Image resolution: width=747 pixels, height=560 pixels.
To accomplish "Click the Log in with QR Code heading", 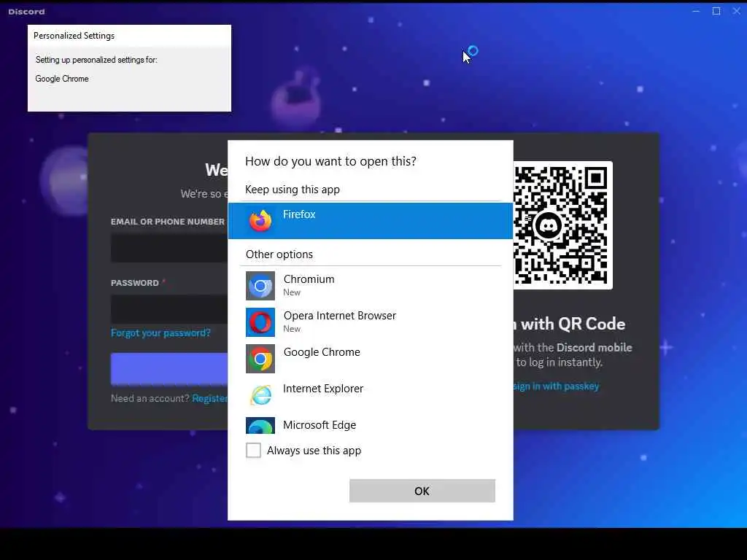I will pyautogui.click(x=569, y=324).
